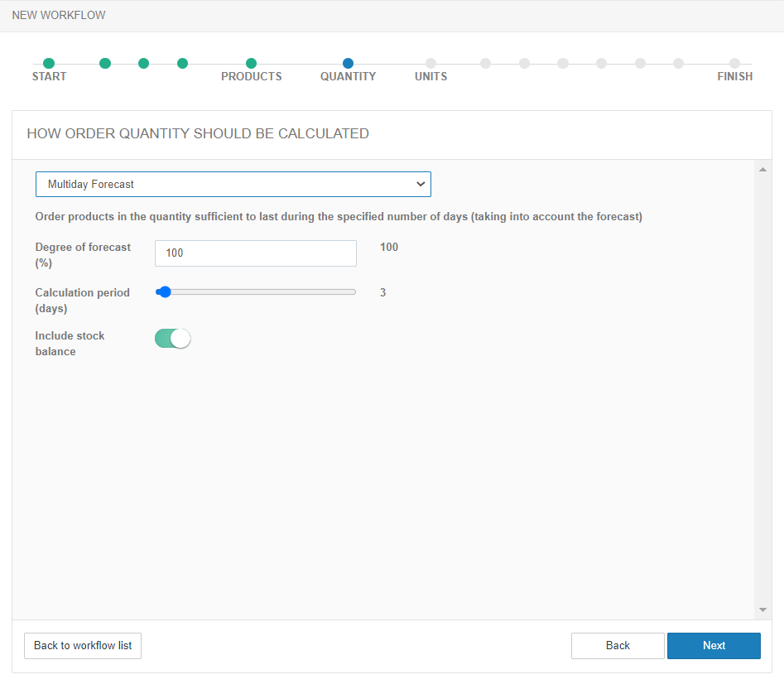This screenshot has width=784, height=684.
Task: Click the QUANTITY step label
Action: 348,77
